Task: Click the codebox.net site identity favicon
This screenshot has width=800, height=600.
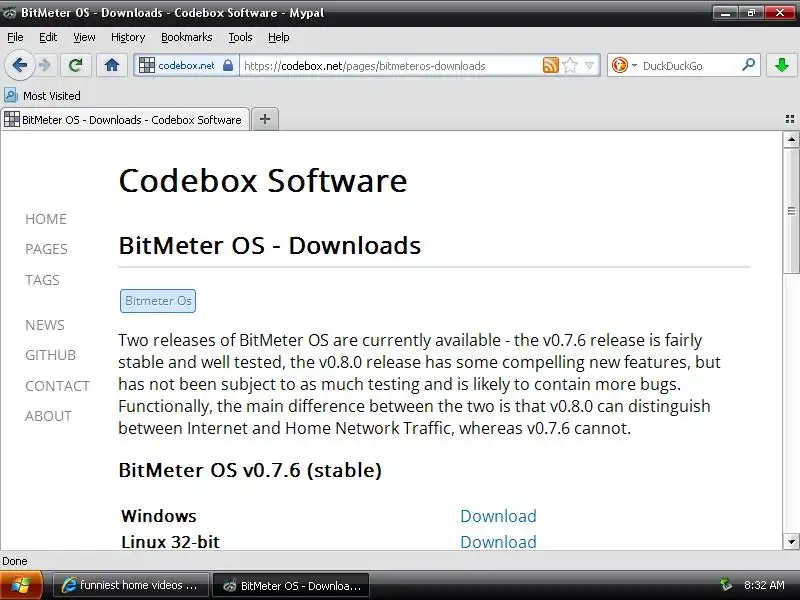Action: point(147,65)
